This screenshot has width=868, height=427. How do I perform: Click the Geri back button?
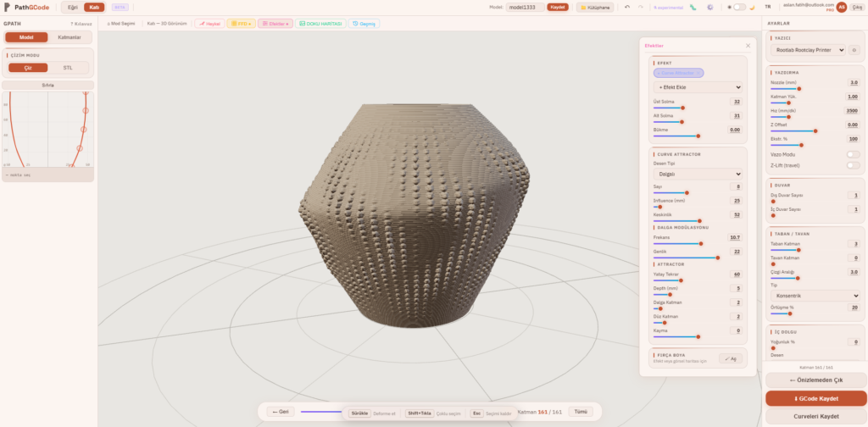[281, 412]
